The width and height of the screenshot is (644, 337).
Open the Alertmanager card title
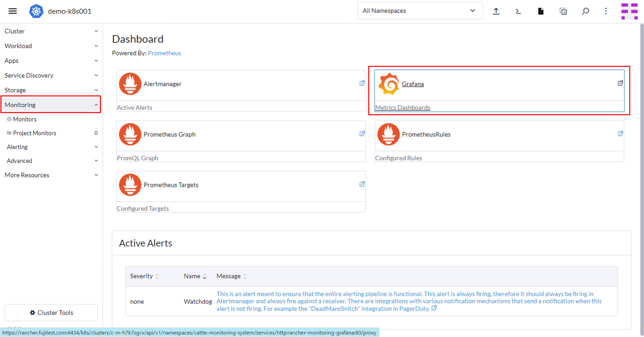(x=162, y=84)
